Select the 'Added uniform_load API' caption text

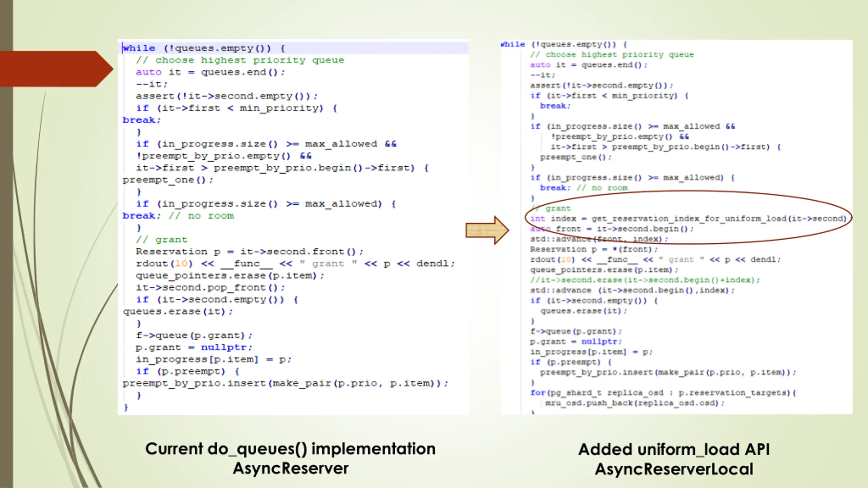tap(674, 450)
